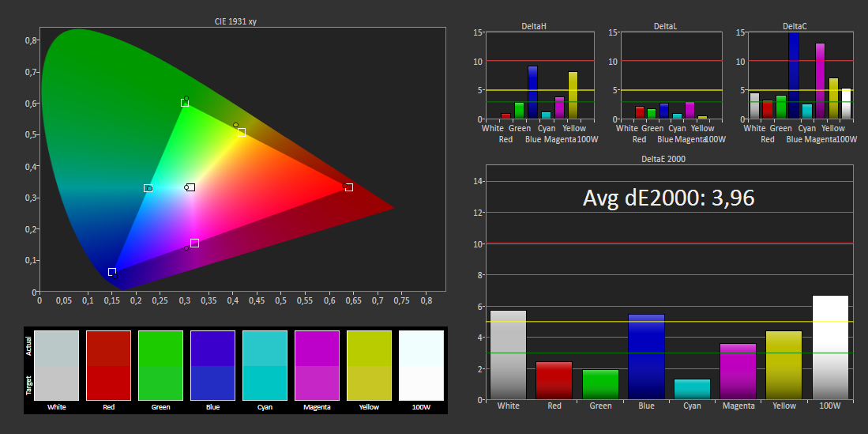
Task: Click the White actual/target color swatch
Action: pyautogui.click(x=56, y=366)
